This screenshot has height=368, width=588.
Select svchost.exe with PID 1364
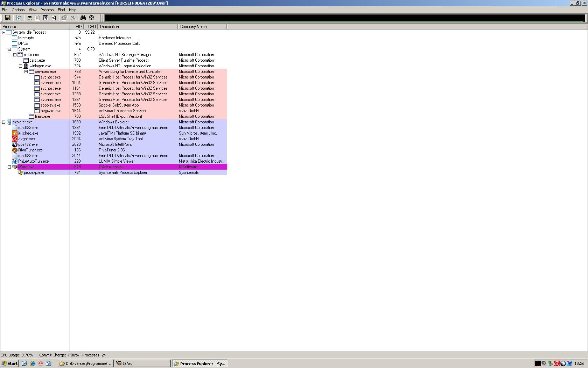(x=113, y=100)
